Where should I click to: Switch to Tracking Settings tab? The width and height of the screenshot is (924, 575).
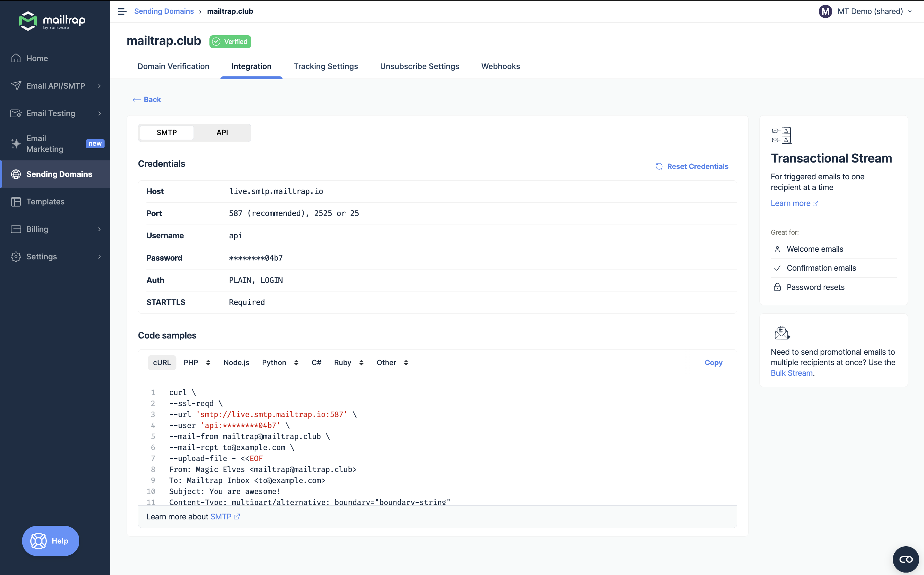pos(325,66)
